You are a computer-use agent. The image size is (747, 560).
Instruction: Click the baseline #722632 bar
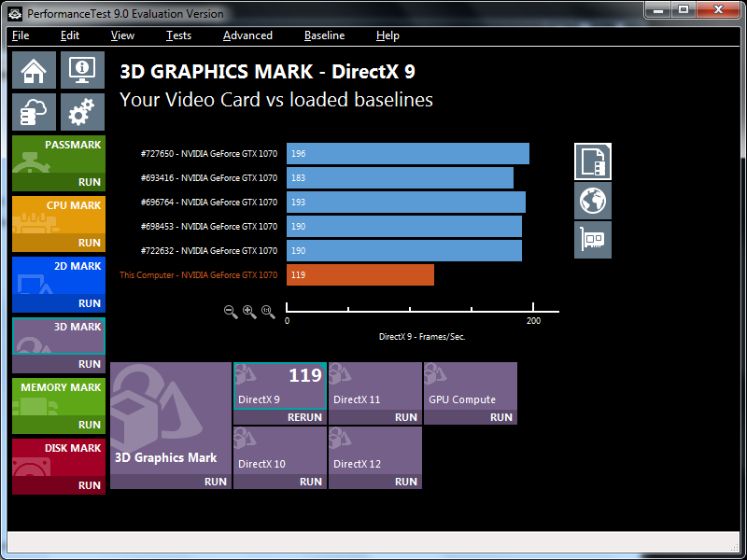(404, 251)
